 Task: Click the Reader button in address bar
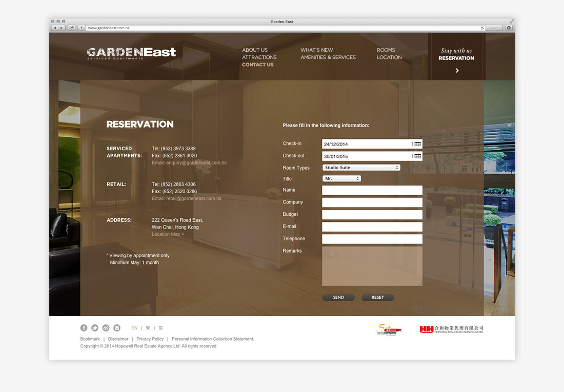click(494, 28)
